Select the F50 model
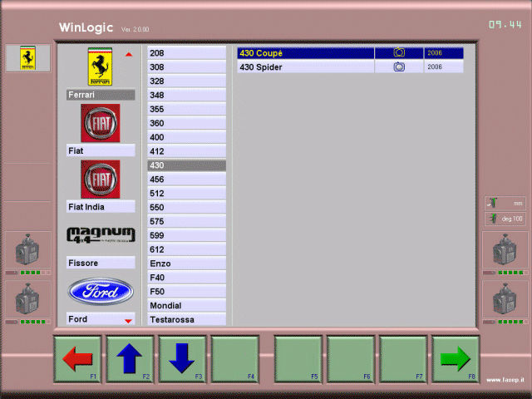Viewport: 532px width, 399px height. [186, 292]
